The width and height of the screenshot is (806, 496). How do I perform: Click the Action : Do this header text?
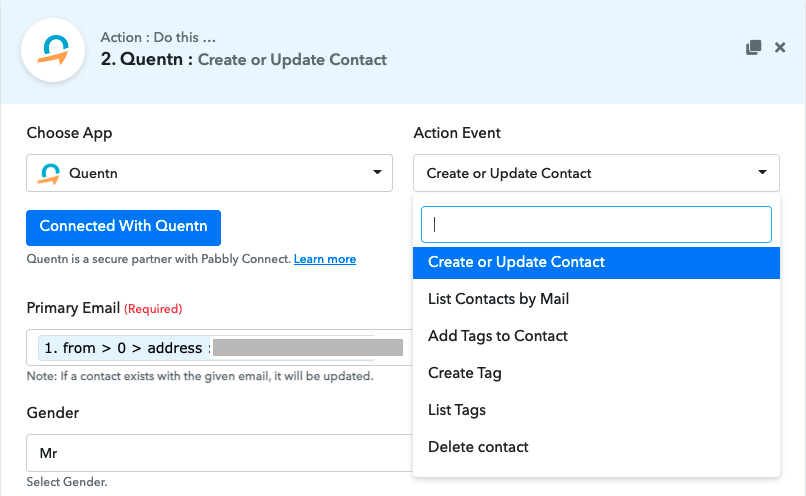click(x=158, y=38)
